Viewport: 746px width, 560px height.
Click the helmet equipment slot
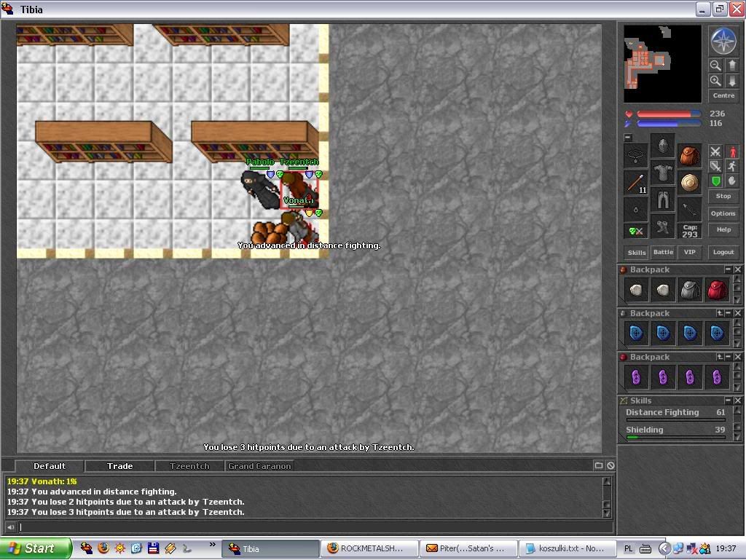pyautogui.click(x=663, y=146)
